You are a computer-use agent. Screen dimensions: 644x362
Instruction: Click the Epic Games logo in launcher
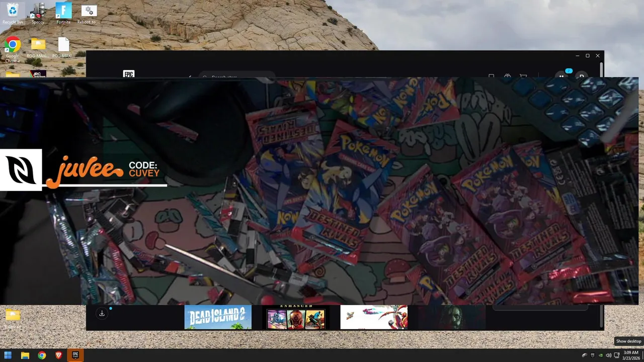click(129, 74)
